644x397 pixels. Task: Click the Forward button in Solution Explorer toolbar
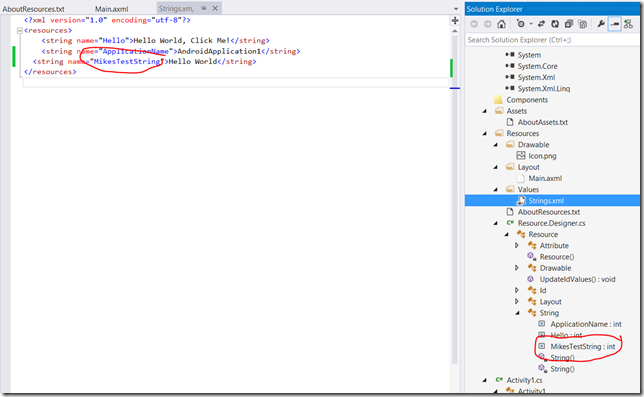[488, 24]
